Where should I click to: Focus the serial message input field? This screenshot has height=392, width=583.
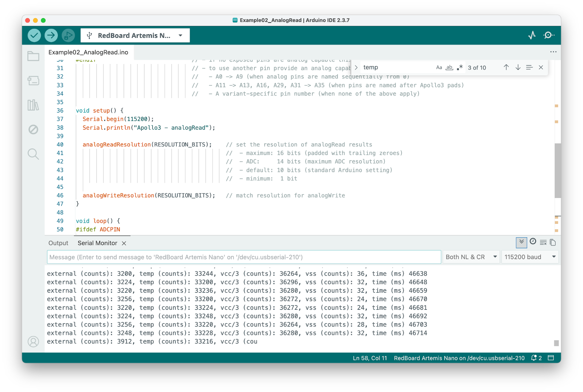tap(244, 257)
